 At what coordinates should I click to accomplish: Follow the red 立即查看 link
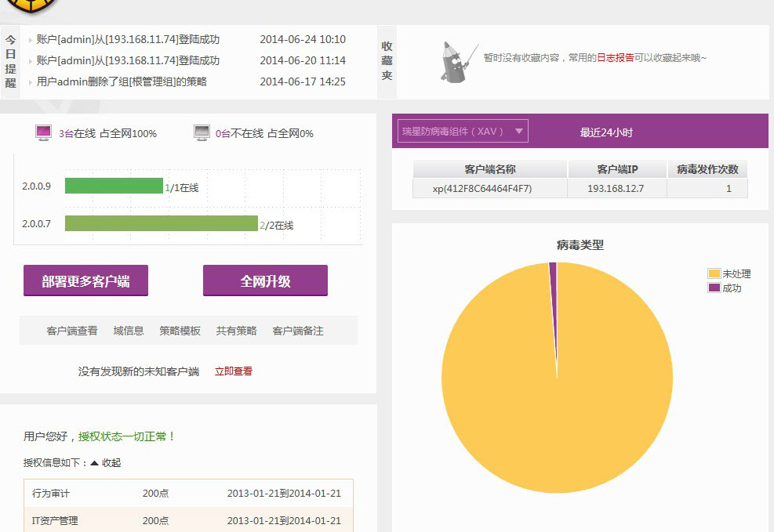[234, 371]
